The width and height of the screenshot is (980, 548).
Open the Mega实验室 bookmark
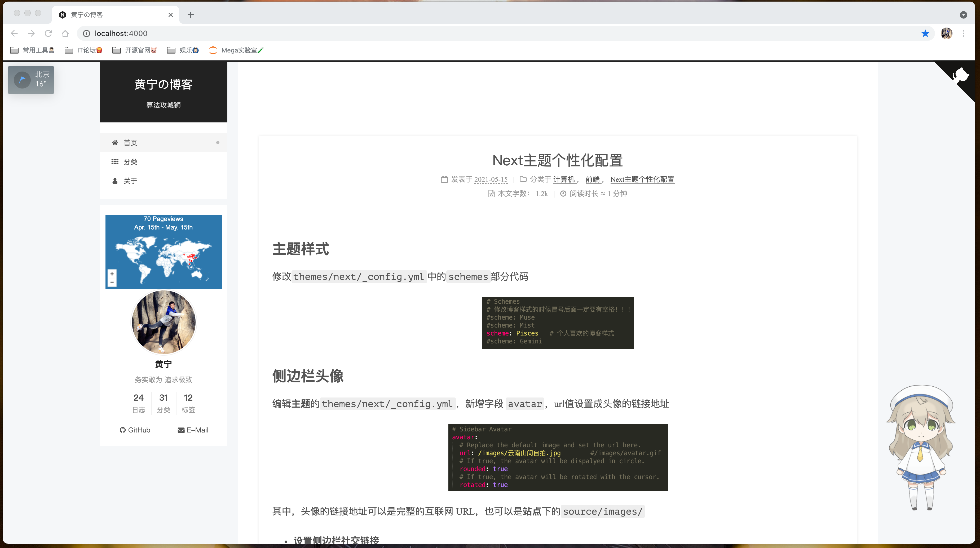pos(236,50)
